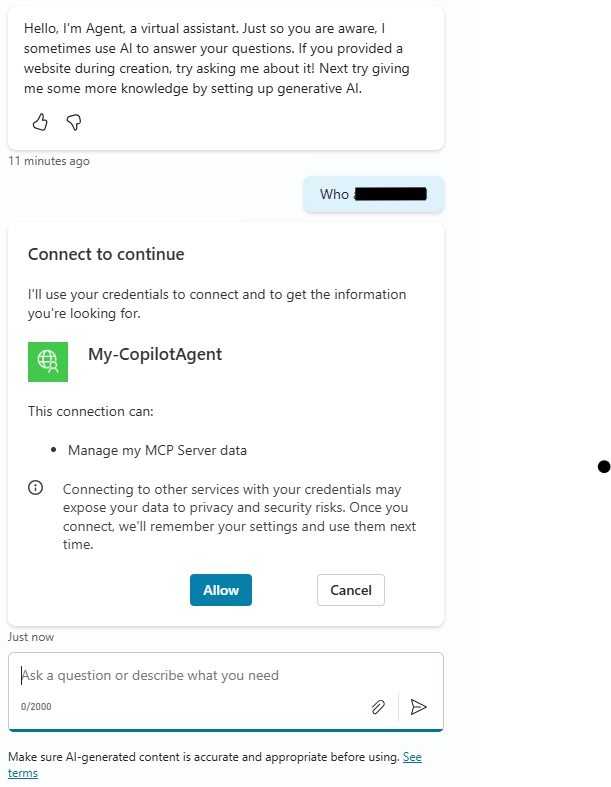This screenshot has height=787, width=611.
Task: Click the Manage my MCP Server data bullet
Action: pyautogui.click(x=157, y=450)
